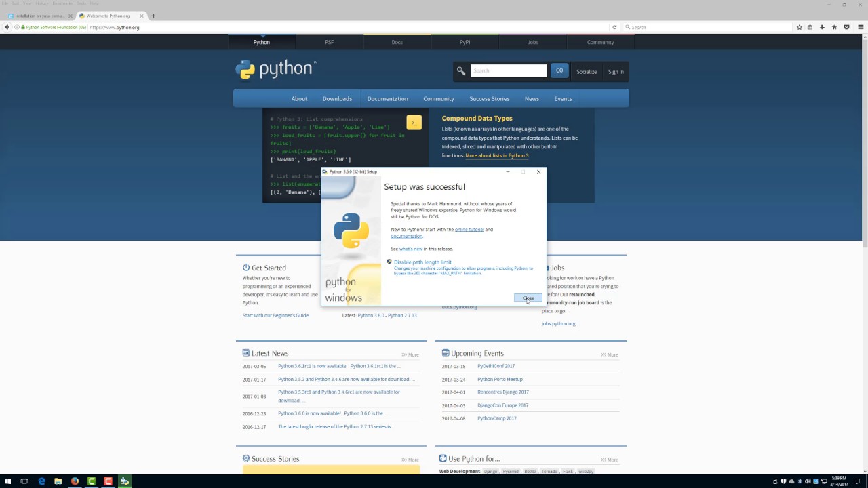This screenshot has width=868, height=488.
Task: Click More link in Latest News
Action: coord(410,354)
